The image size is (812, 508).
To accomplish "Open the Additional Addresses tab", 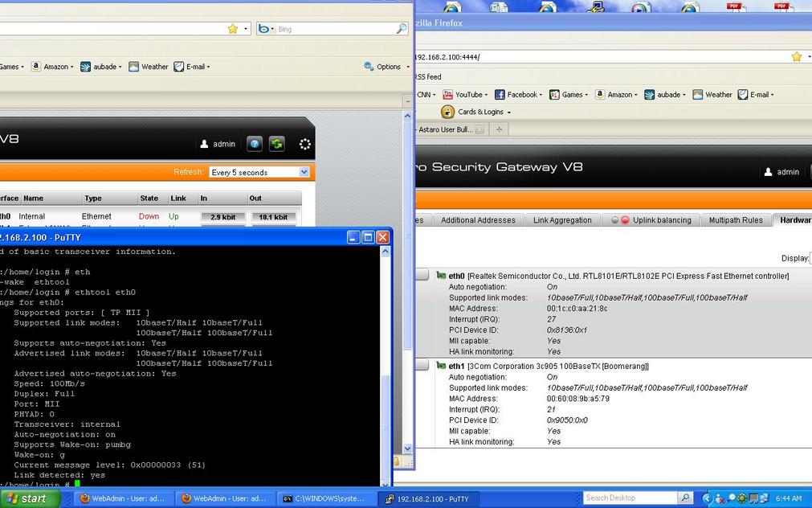I will [x=478, y=220].
